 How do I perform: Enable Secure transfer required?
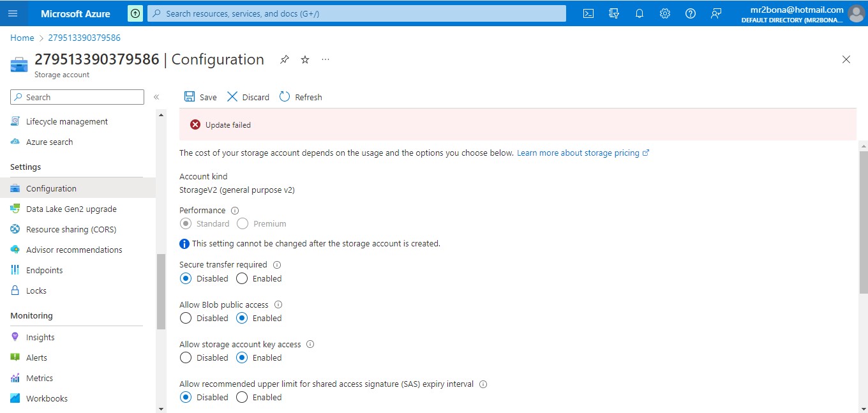242,278
